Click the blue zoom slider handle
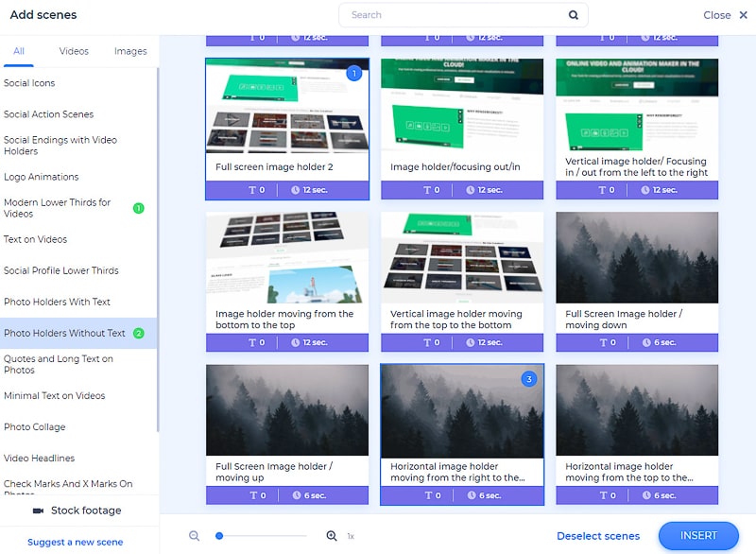The image size is (756, 554). point(219,536)
